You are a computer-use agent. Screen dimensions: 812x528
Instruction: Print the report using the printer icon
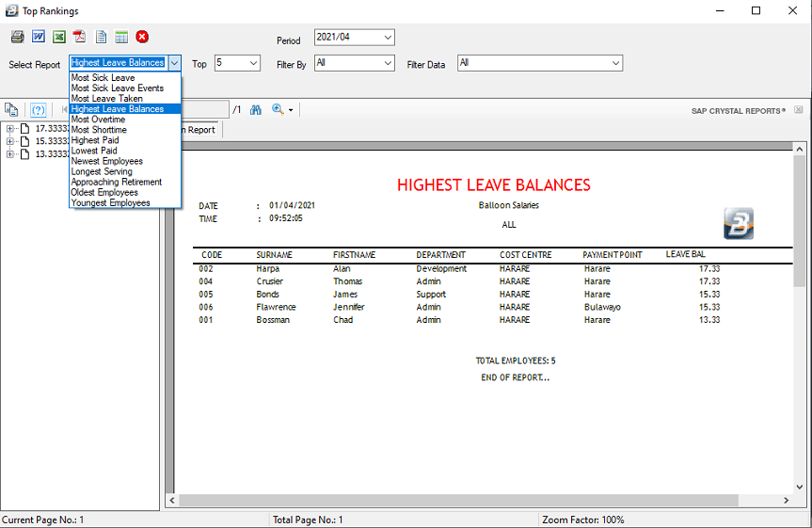tap(18, 37)
